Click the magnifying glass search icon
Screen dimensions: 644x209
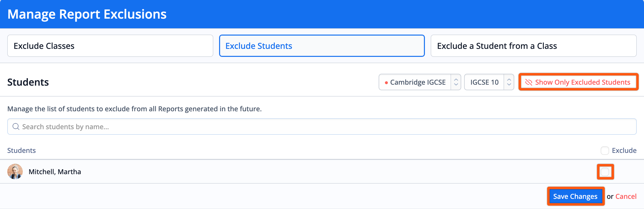pyautogui.click(x=16, y=127)
